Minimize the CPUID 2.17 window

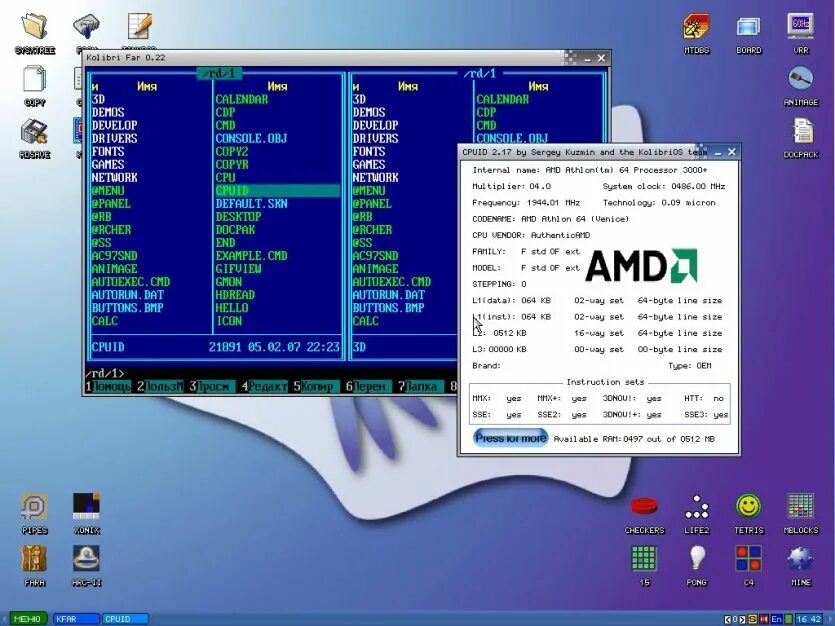click(x=718, y=153)
